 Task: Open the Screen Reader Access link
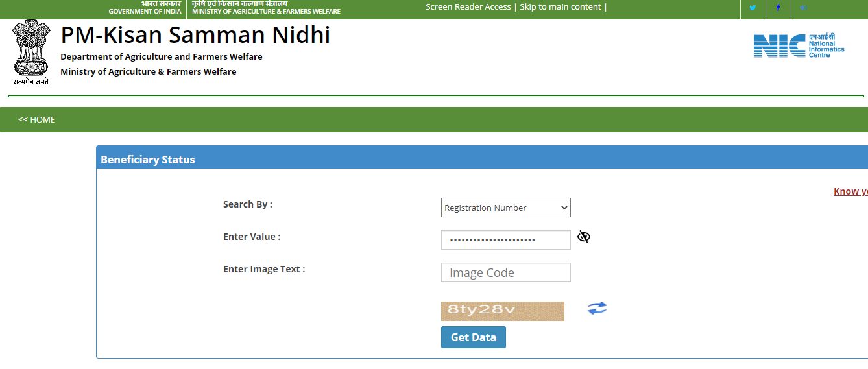point(468,7)
